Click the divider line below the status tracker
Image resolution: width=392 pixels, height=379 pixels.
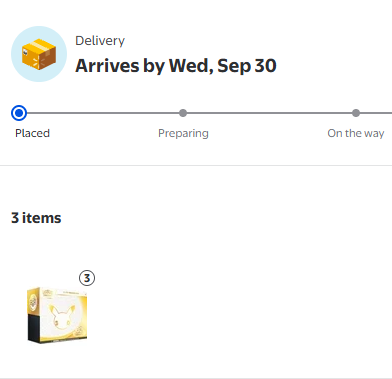(196, 165)
